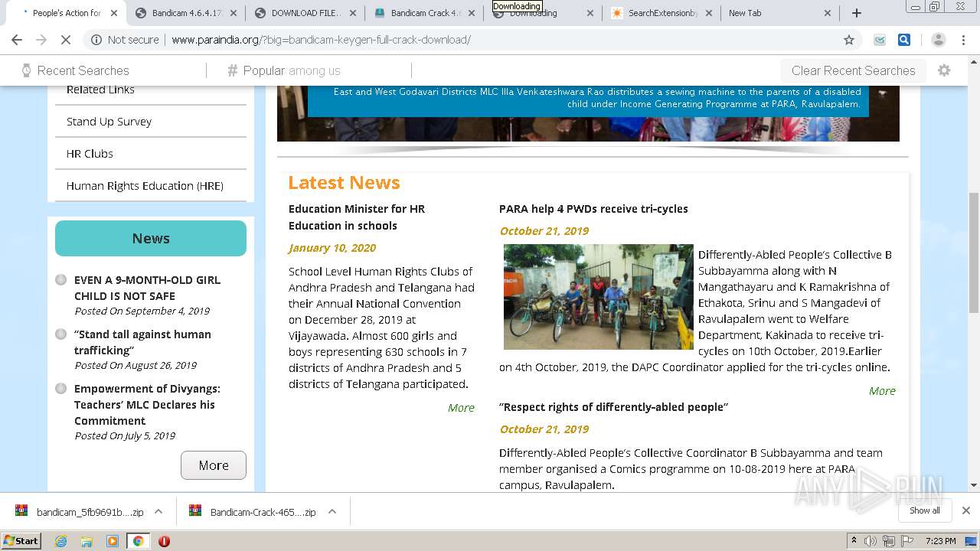Open the Not secure site info icon
Screen dimensions: 980x551
coord(96,40)
